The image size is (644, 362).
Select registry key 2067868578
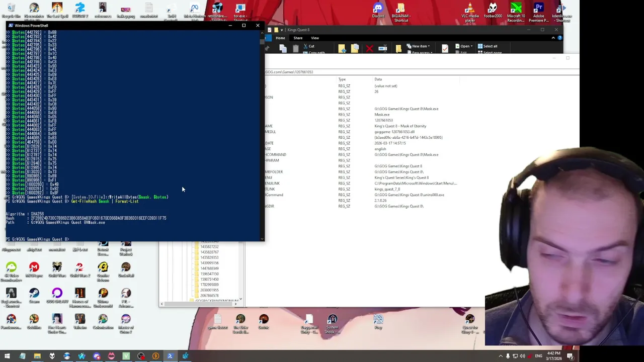(x=209, y=295)
